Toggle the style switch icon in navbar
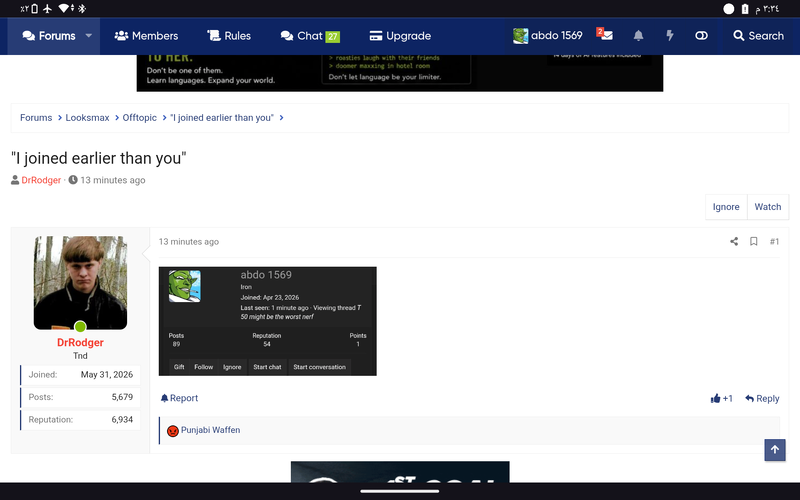The width and height of the screenshot is (800, 500). [702, 36]
